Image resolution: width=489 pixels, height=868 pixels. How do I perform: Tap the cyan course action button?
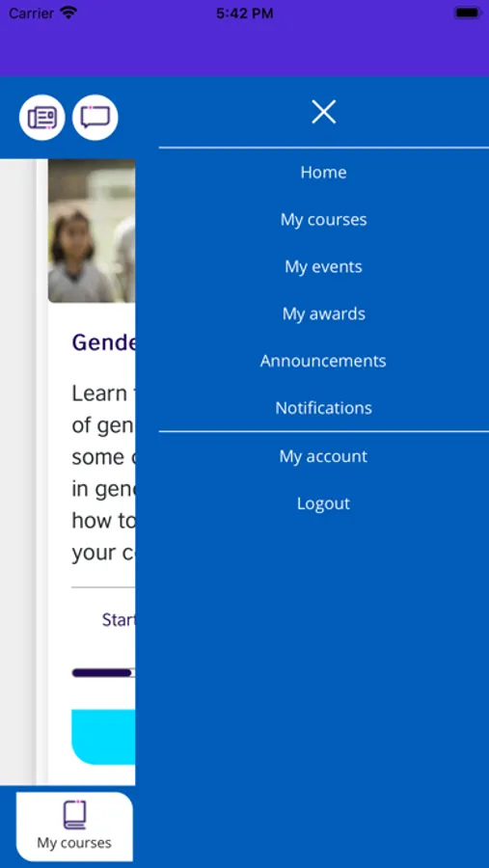click(x=103, y=737)
